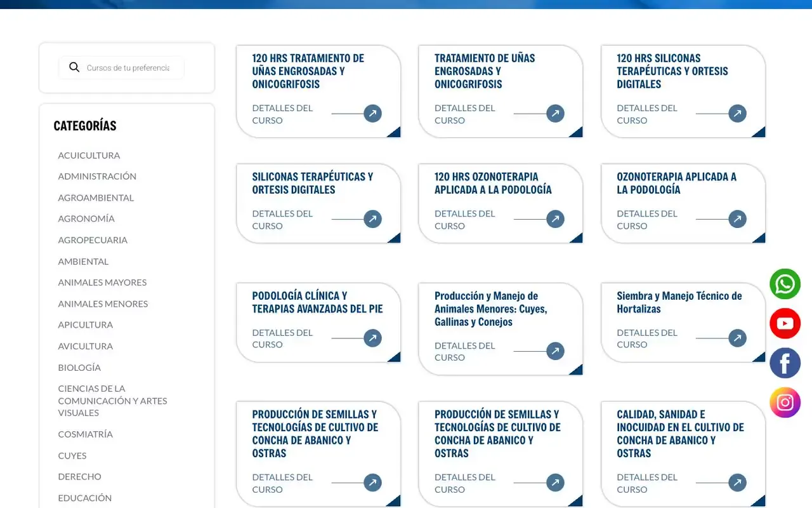
Task: Click Detalles del Curso under Siembra de Hortalizas
Action: pyautogui.click(x=647, y=338)
